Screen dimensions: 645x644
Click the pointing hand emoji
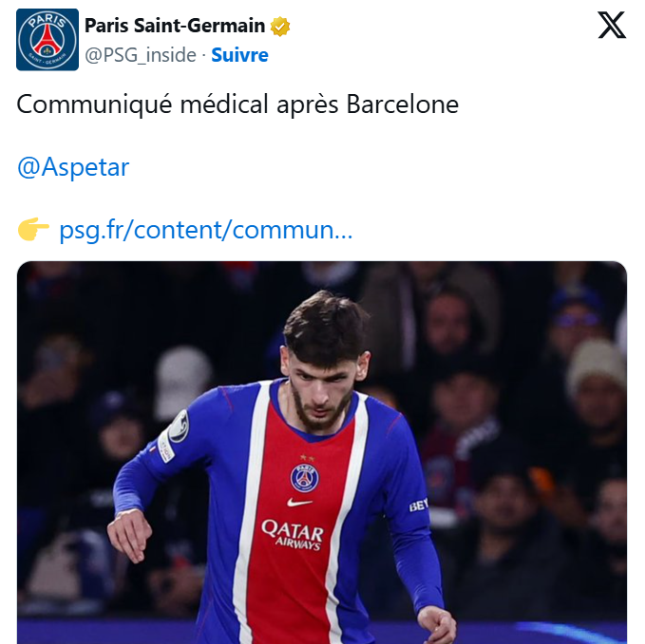click(34, 229)
